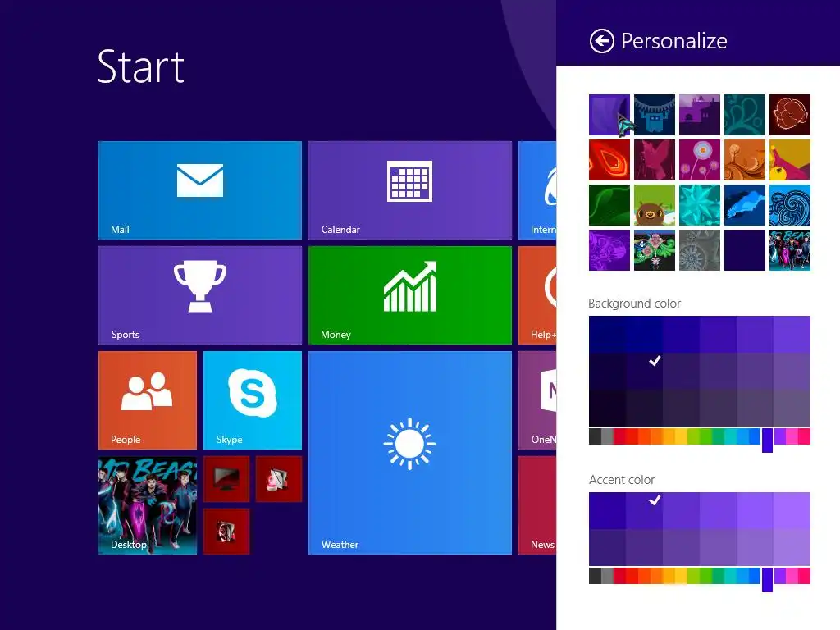
Task: Select yellow on the accent hue strip
Action: coord(681,576)
